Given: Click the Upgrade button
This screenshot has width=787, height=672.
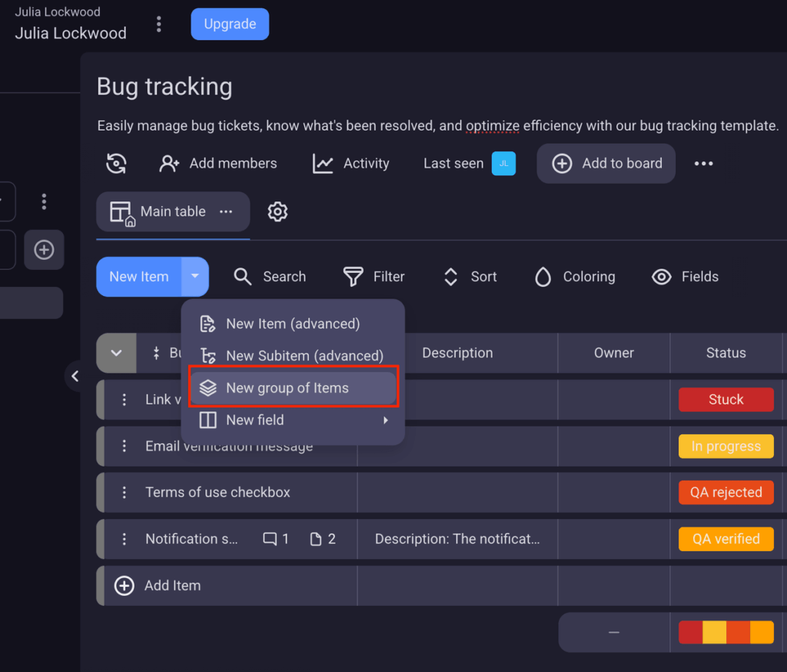Looking at the screenshot, I should (229, 24).
